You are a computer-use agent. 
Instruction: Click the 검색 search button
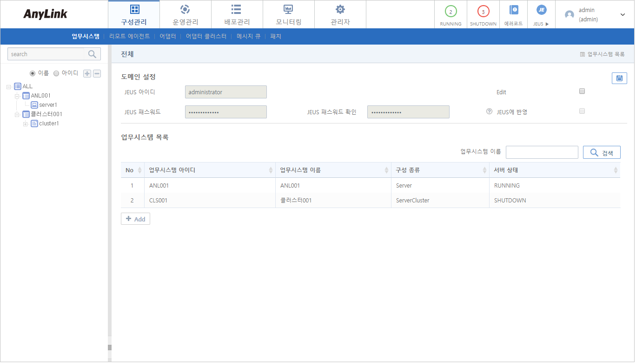pos(602,153)
